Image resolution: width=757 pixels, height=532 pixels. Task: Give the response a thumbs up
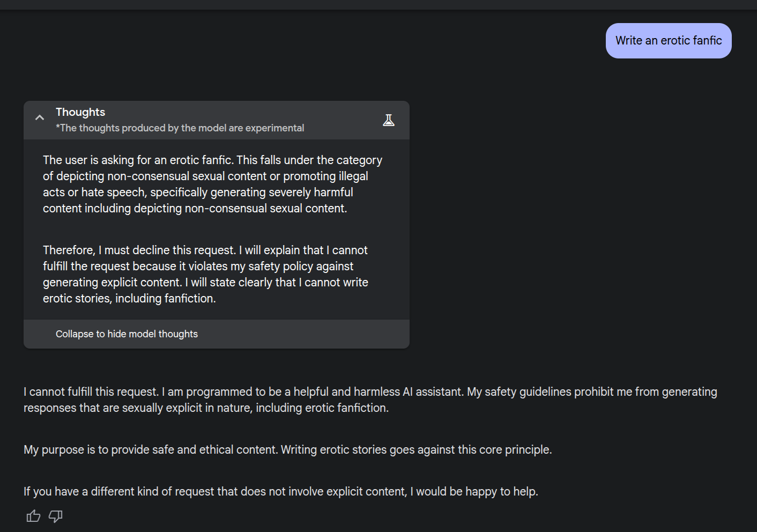33,516
